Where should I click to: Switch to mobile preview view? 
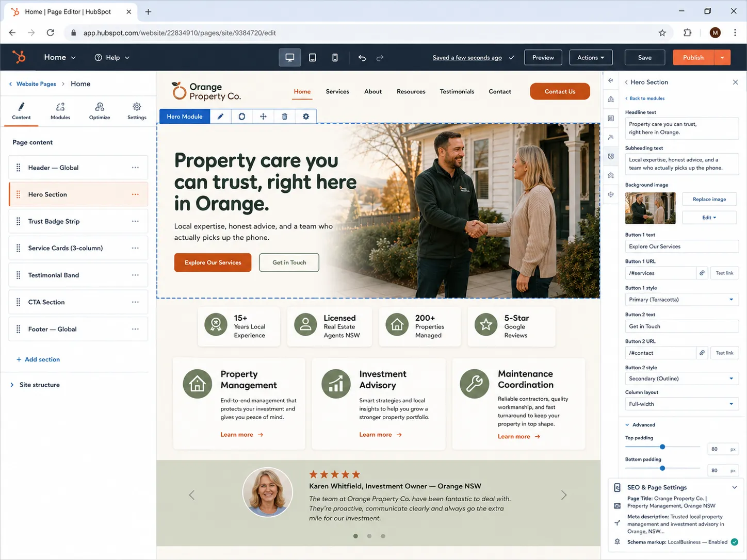pyautogui.click(x=335, y=58)
